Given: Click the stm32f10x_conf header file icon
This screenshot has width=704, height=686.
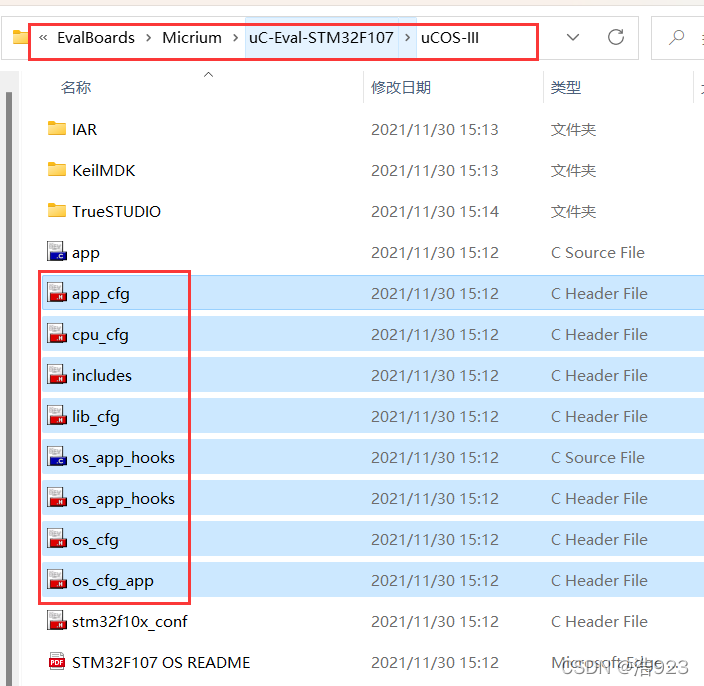Looking at the screenshot, I should point(57,620).
